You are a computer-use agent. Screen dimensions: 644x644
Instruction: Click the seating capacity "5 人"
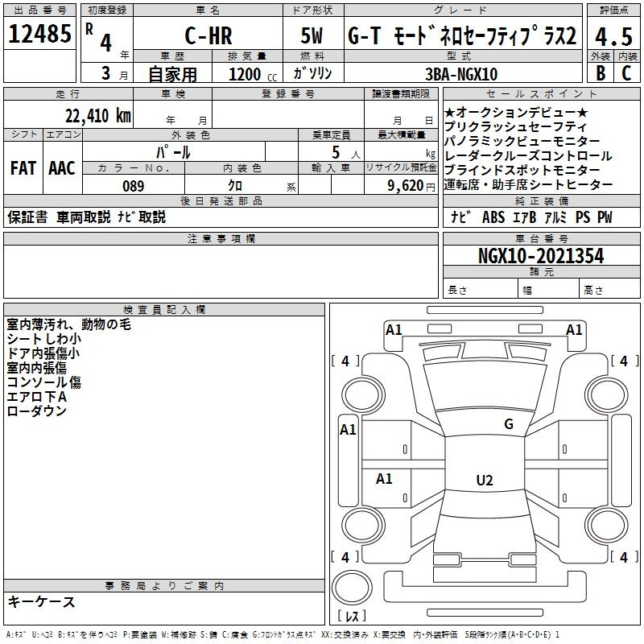[346, 153]
